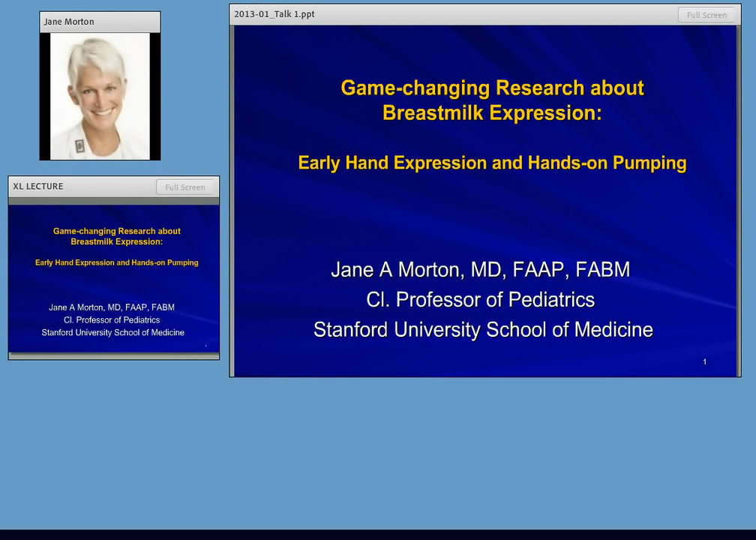Click Jane Morton webcam photo
The width and height of the screenshot is (756, 540).
point(100,97)
